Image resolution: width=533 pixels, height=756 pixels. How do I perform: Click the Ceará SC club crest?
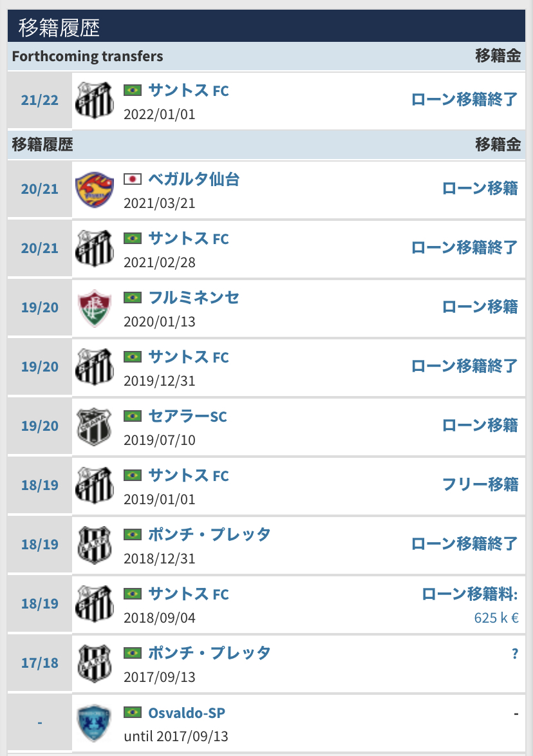pos(94,426)
